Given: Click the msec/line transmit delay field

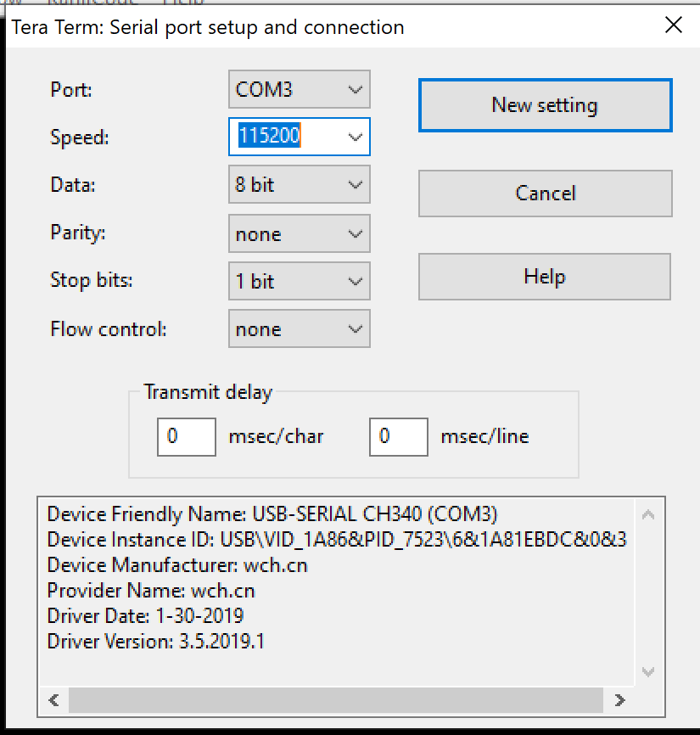Looking at the screenshot, I should [399, 437].
